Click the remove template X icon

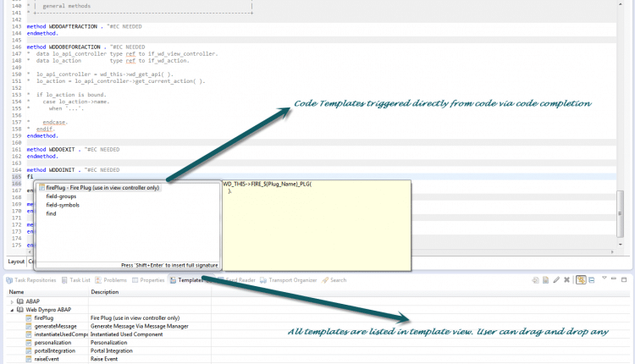click(567, 280)
